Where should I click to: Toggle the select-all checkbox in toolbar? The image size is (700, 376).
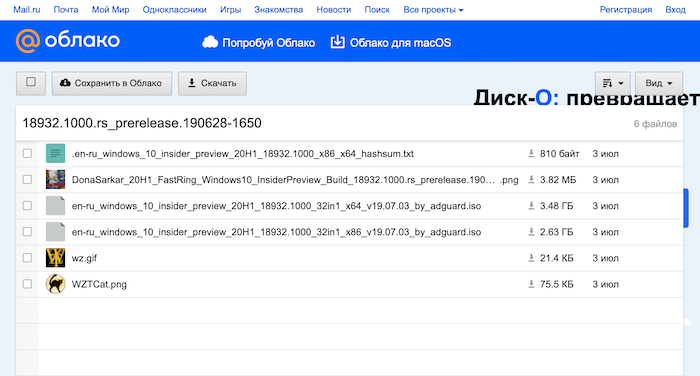[x=31, y=82]
